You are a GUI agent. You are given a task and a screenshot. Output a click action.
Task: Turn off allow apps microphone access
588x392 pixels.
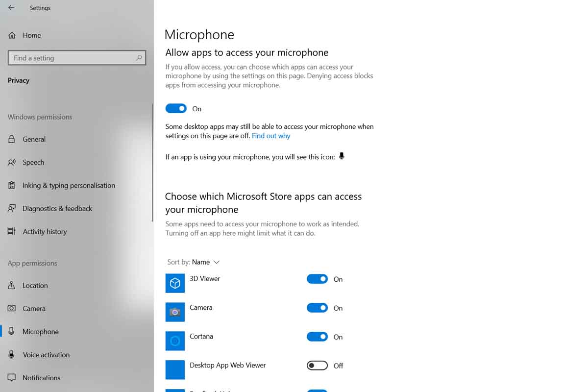[x=176, y=108]
